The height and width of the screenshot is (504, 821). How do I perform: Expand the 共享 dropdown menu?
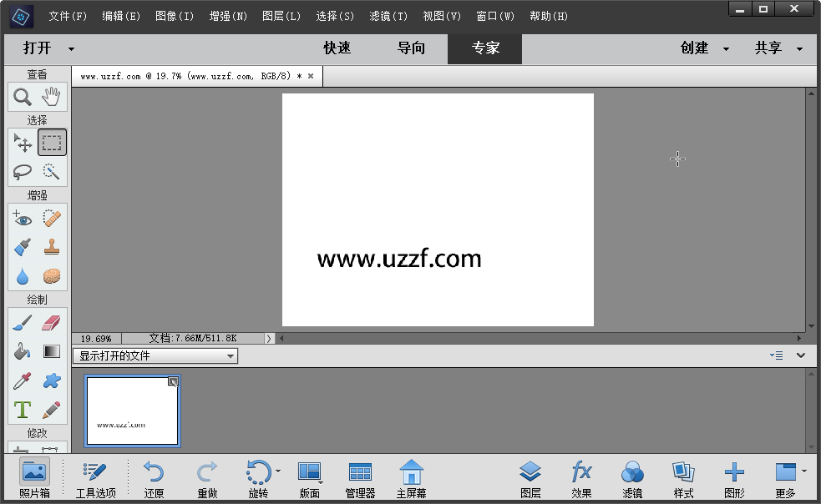point(778,48)
